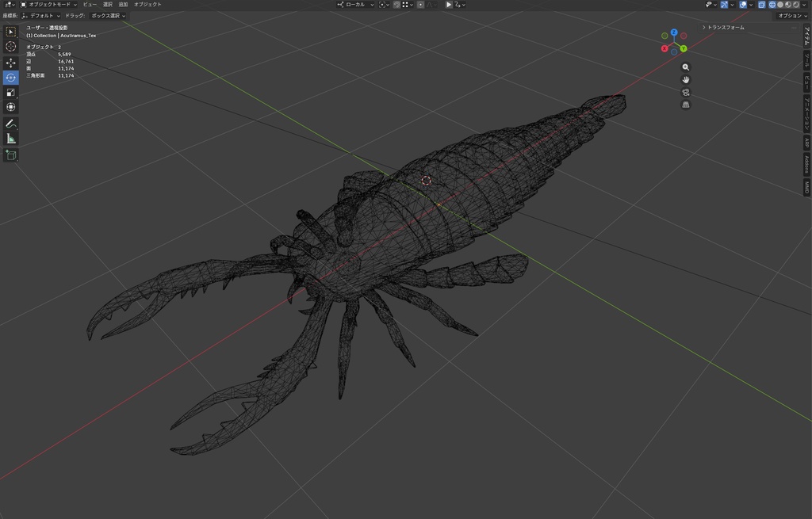The height and width of the screenshot is (519, 812).
Task: Switch to the ツール sidebar tab
Action: click(806, 60)
